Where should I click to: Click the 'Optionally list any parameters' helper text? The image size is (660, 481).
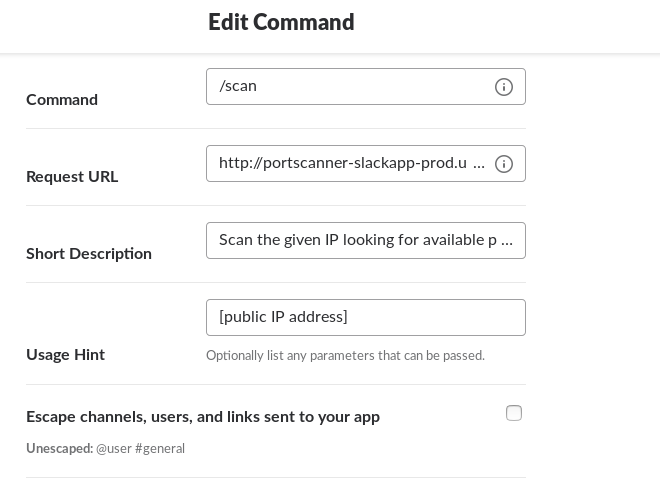tap(345, 356)
